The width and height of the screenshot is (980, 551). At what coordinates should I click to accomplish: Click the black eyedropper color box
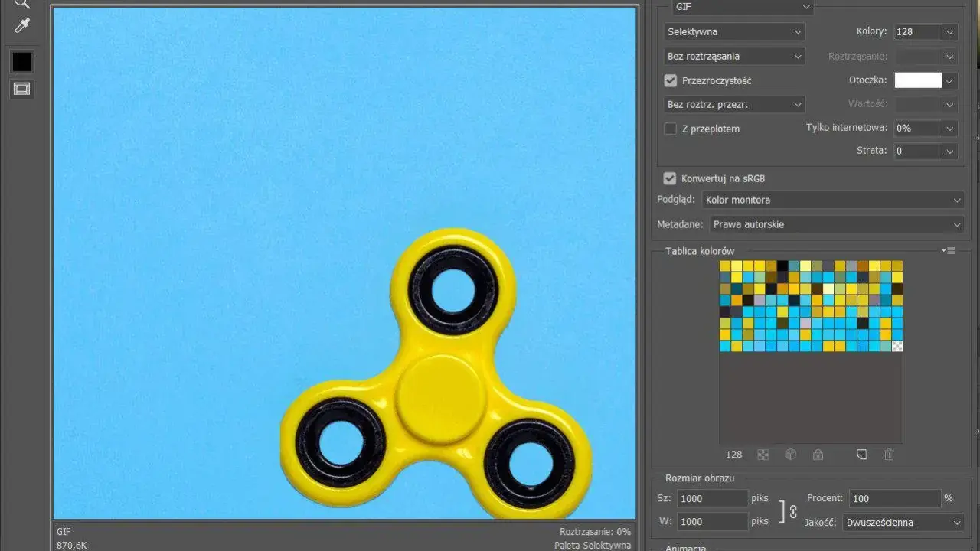coord(22,62)
